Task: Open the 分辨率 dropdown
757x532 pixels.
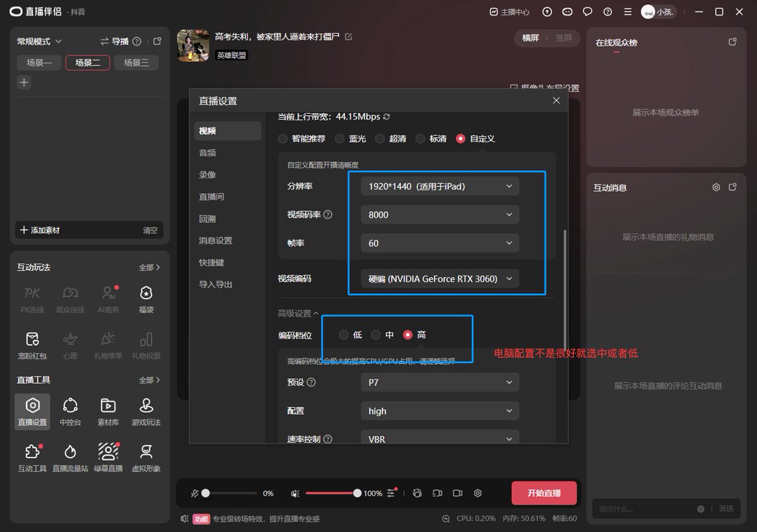Action: tap(440, 186)
